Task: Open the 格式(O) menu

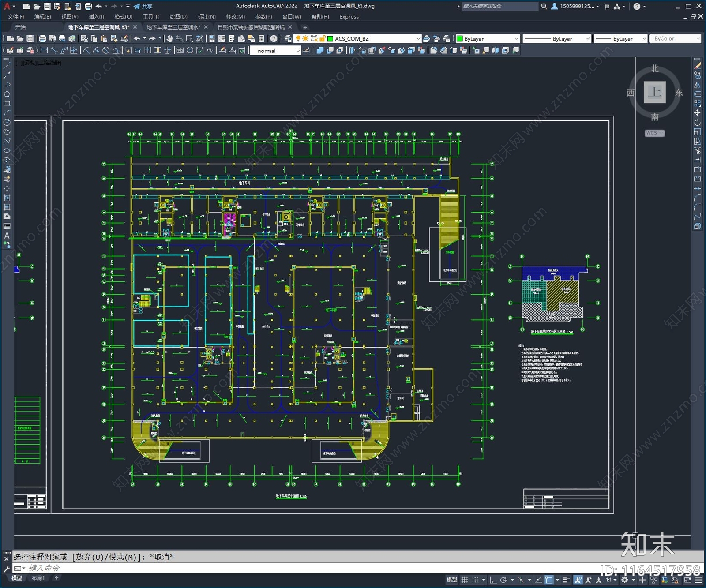Action: (x=123, y=17)
